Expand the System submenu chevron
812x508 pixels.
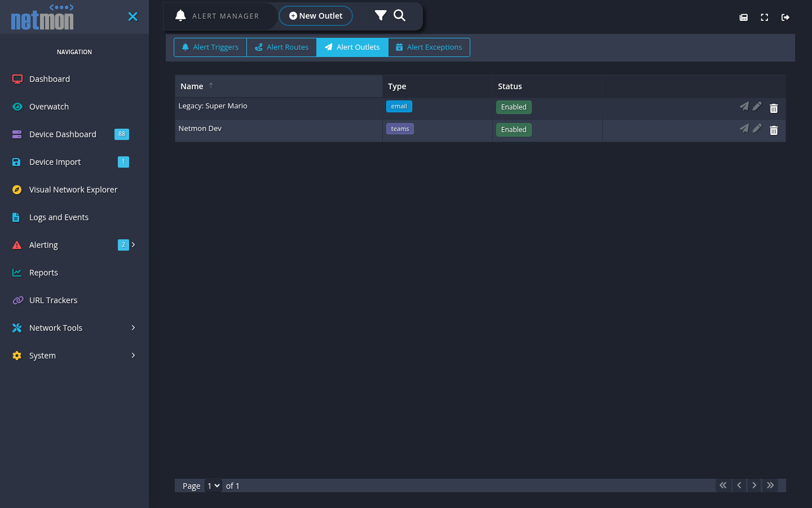[134, 355]
